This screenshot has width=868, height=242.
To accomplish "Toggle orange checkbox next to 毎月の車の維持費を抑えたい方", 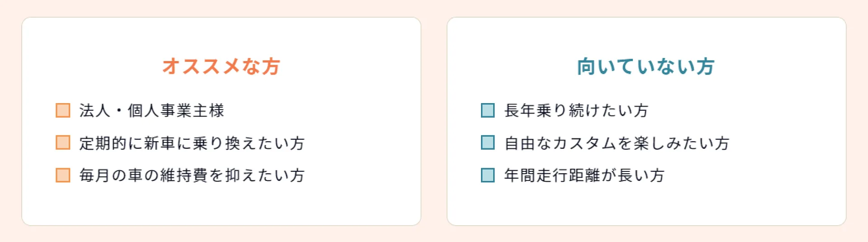I will point(63,175).
